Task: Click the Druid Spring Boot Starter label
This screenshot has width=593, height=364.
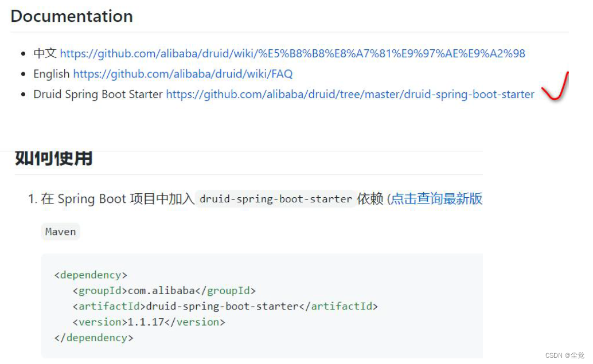Action: coord(98,94)
